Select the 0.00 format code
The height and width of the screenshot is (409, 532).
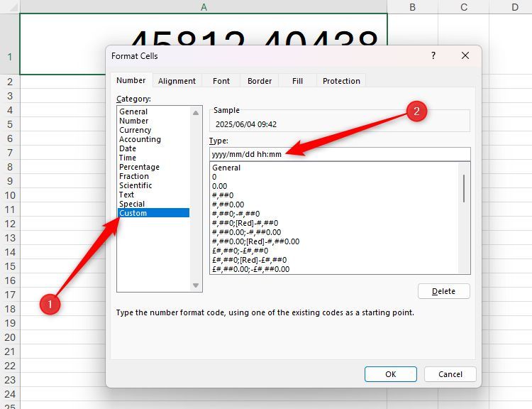219,186
